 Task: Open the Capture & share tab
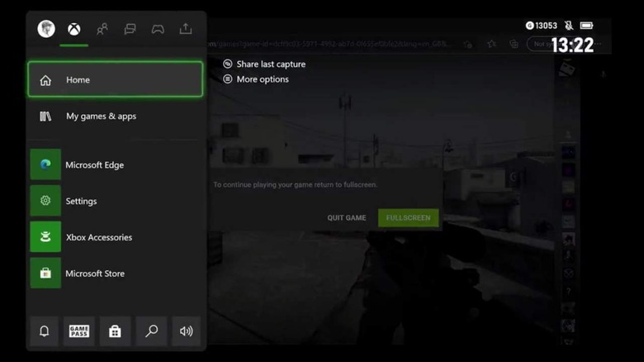pyautogui.click(x=186, y=28)
